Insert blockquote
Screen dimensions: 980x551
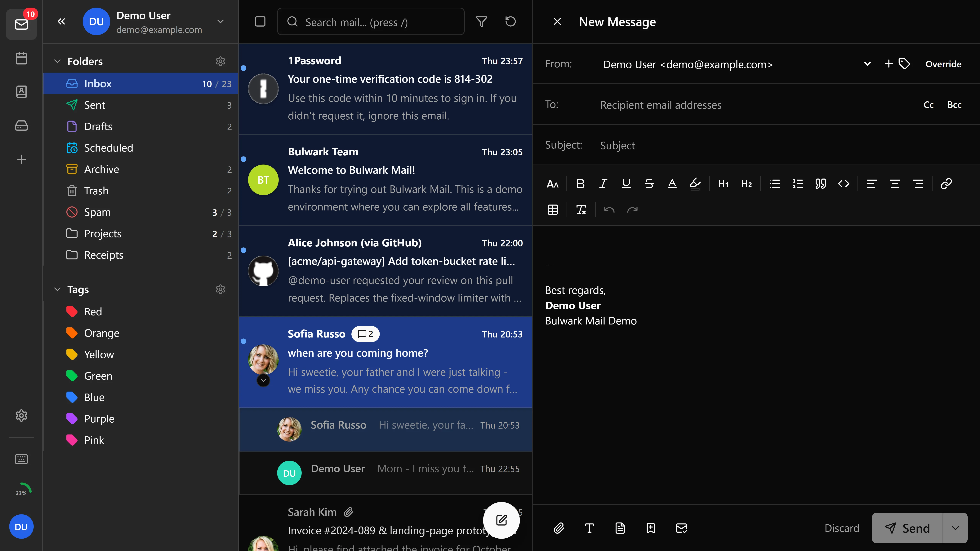coord(821,184)
